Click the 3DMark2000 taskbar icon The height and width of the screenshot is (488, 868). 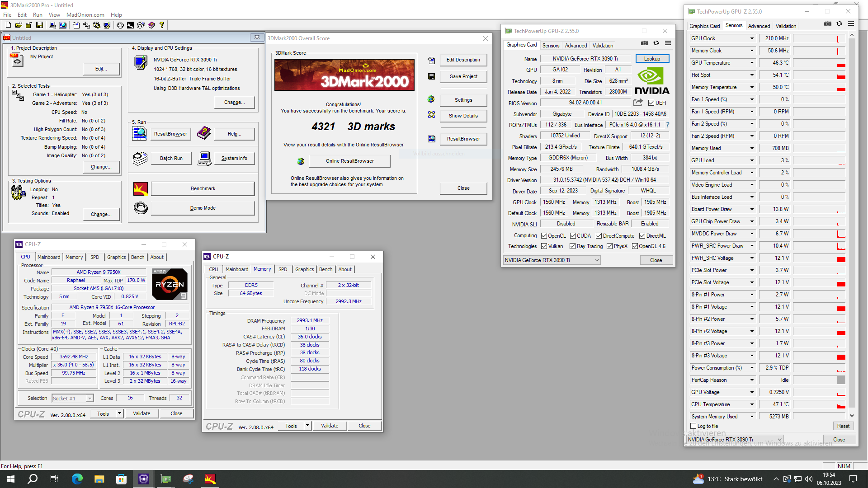[x=210, y=479]
